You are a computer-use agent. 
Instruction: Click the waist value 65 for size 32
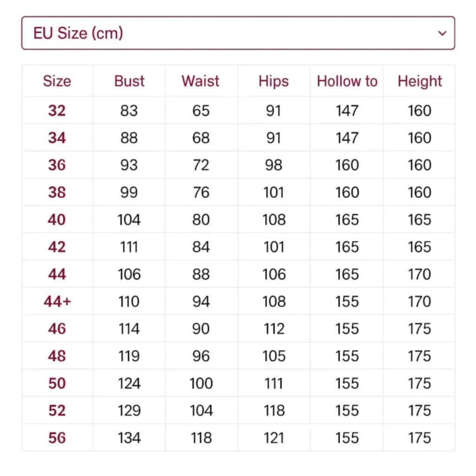(201, 111)
